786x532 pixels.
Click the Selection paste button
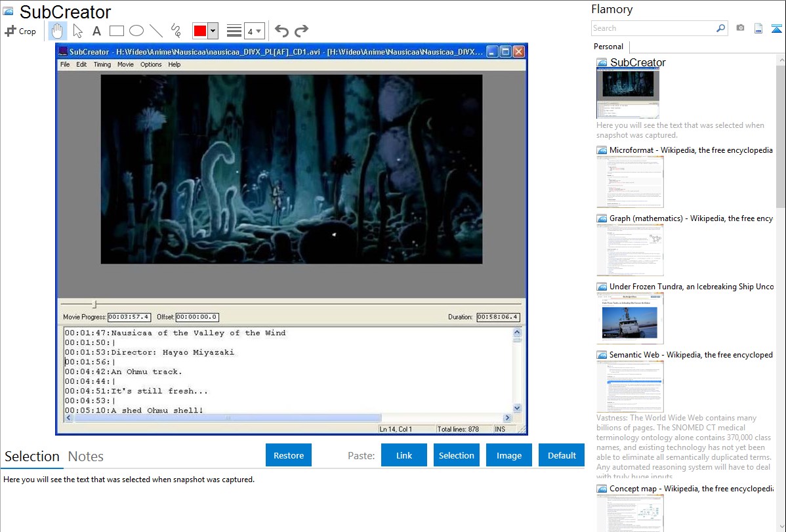(x=456, y=455)
